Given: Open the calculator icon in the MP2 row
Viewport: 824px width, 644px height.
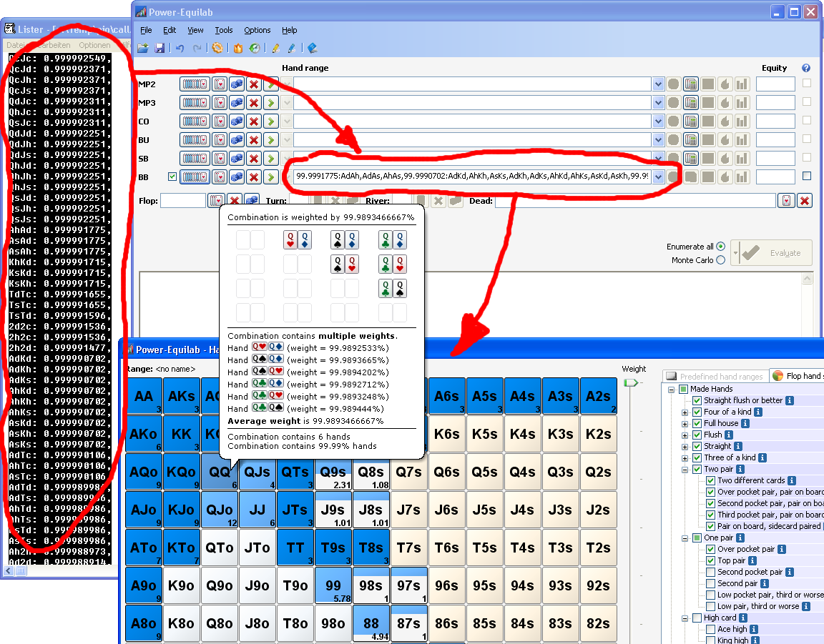Looking at the screenshot, I should pyautogui.click(x=690, y=84).
